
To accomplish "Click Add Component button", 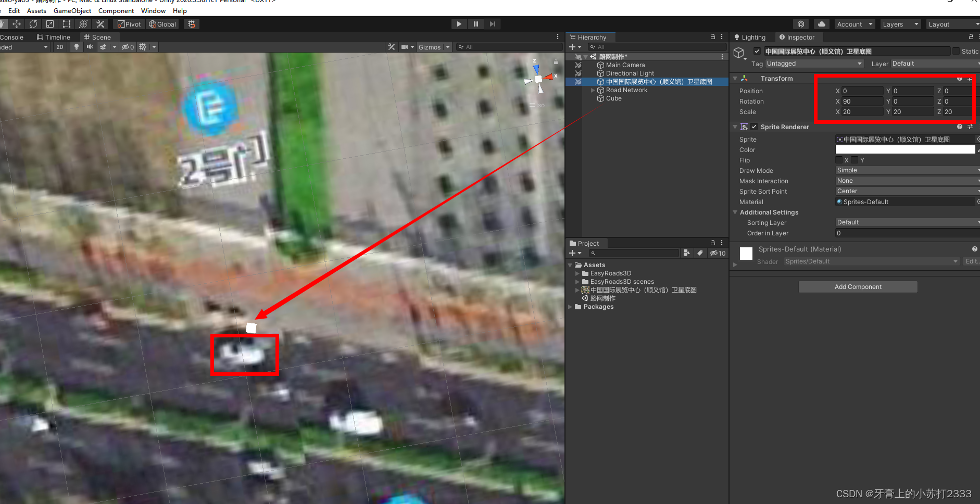I will click(x=858, y=287).
